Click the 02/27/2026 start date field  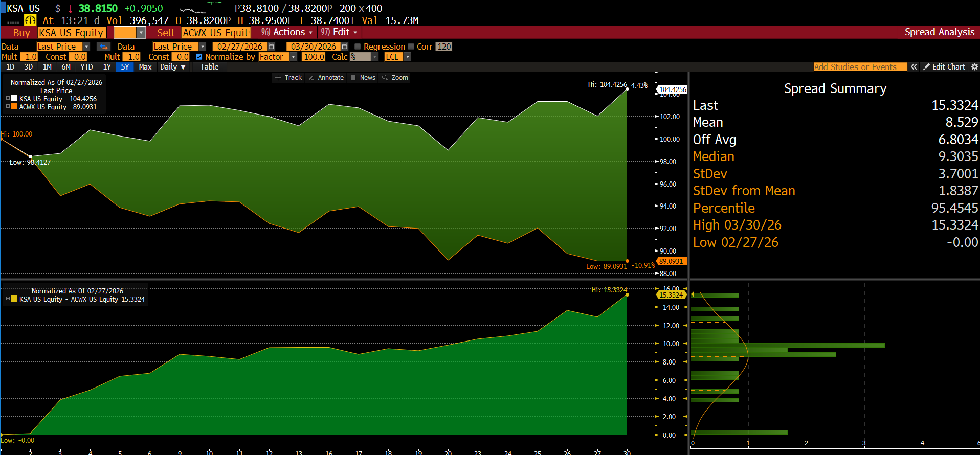click(x=240, y=47)
